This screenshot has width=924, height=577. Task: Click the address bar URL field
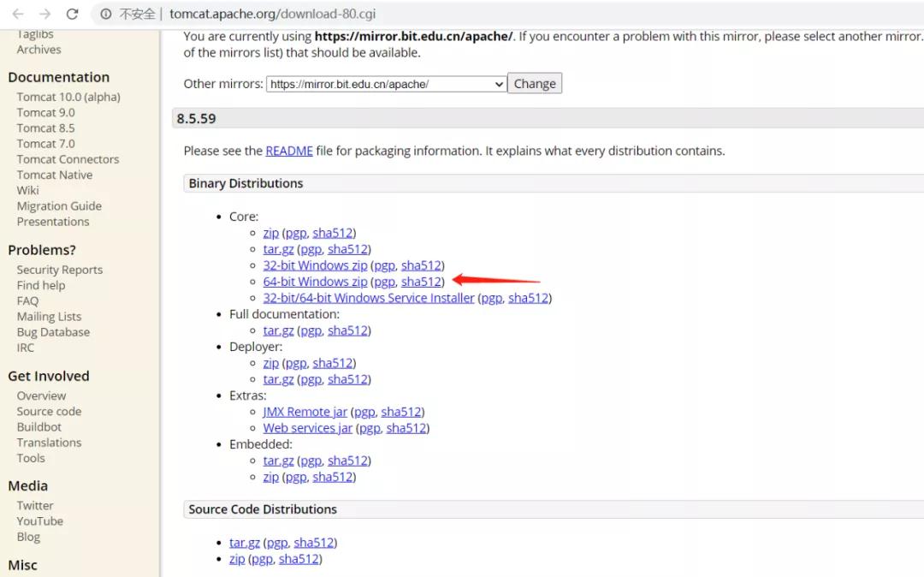pos(272,14)
